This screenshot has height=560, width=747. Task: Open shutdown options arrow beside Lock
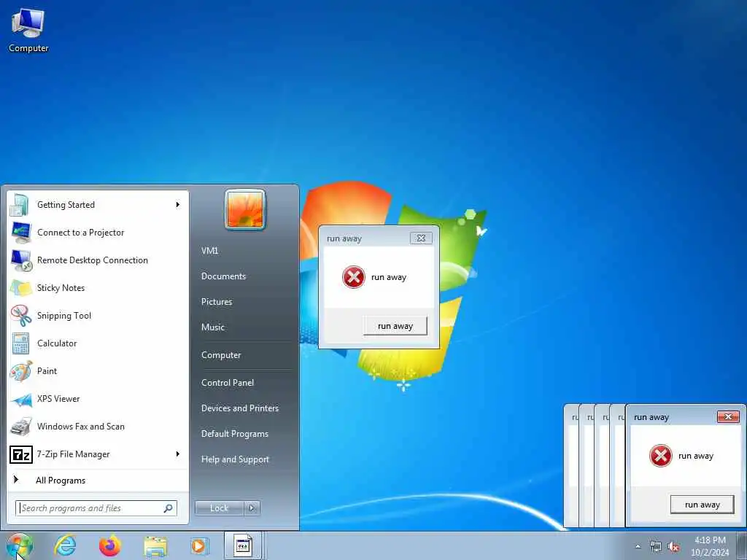pyautogui.click(x=252, y=508)
